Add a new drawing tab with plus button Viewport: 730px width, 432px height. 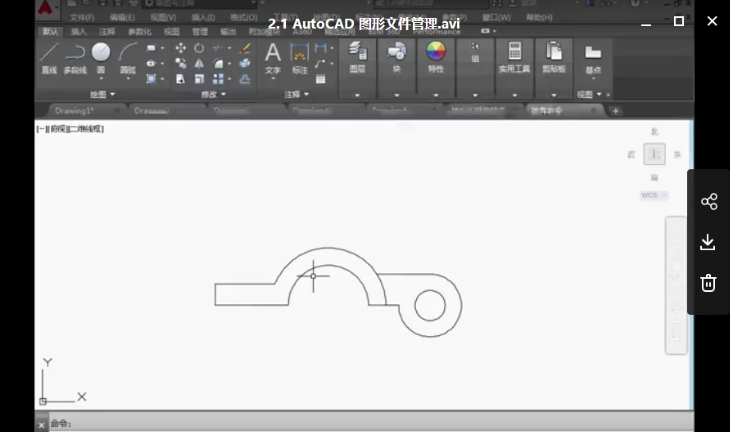click(615, 111)
